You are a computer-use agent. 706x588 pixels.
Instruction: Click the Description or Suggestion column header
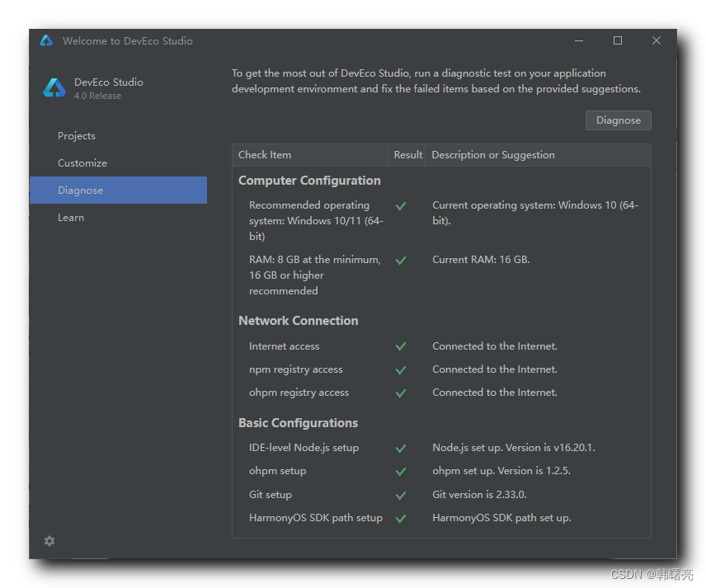(x=493, y=155)
